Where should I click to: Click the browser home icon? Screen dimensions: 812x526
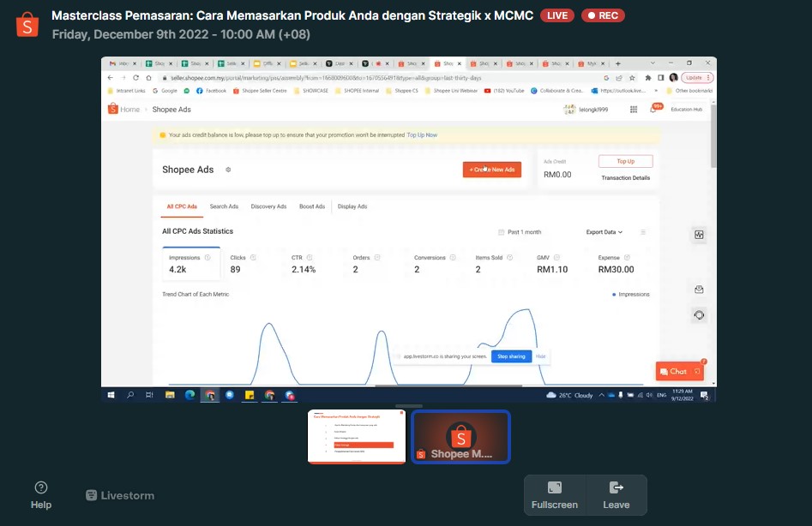148,78
